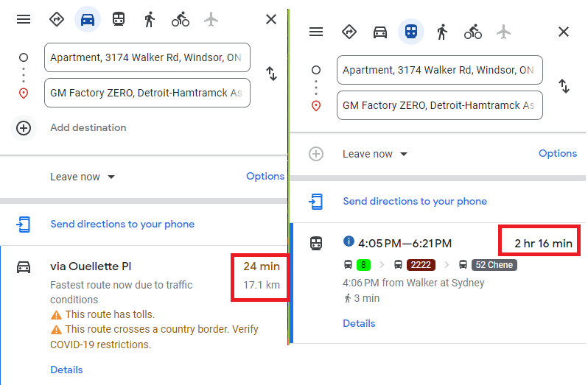Close directions in left driving panel
This screenshot has height=385, width=588.
(x=271, y=19)
